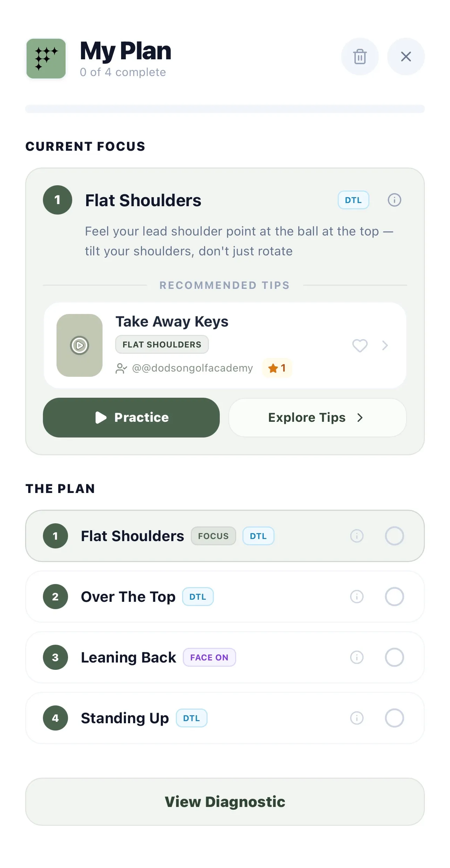Mark Flat Shoulders as complete

394,536
